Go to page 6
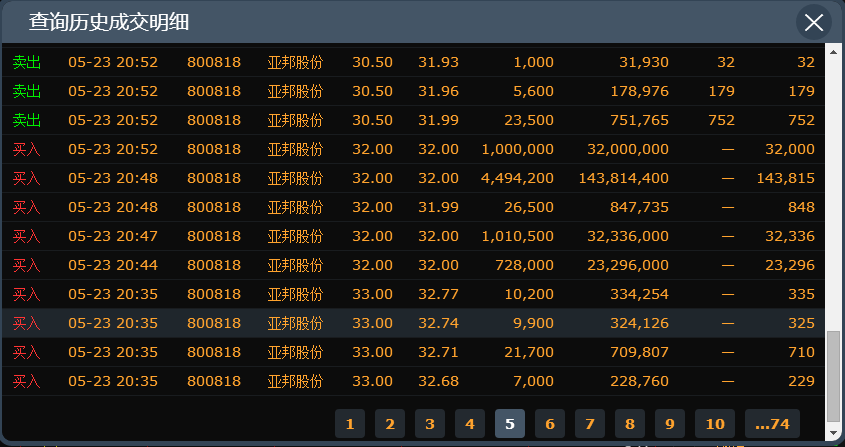This screenshot has height=447, width=845. point(550,424)
